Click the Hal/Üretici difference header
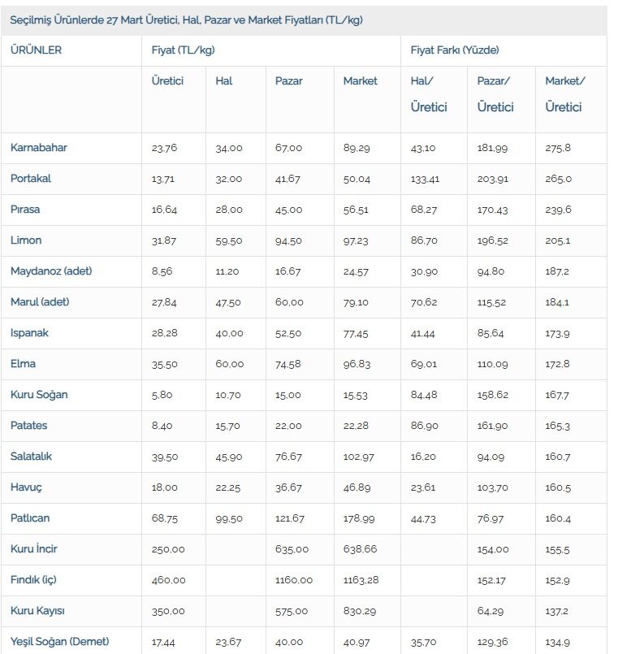Image resolution: width=644 pixels, height=654 pixels. 429,94
